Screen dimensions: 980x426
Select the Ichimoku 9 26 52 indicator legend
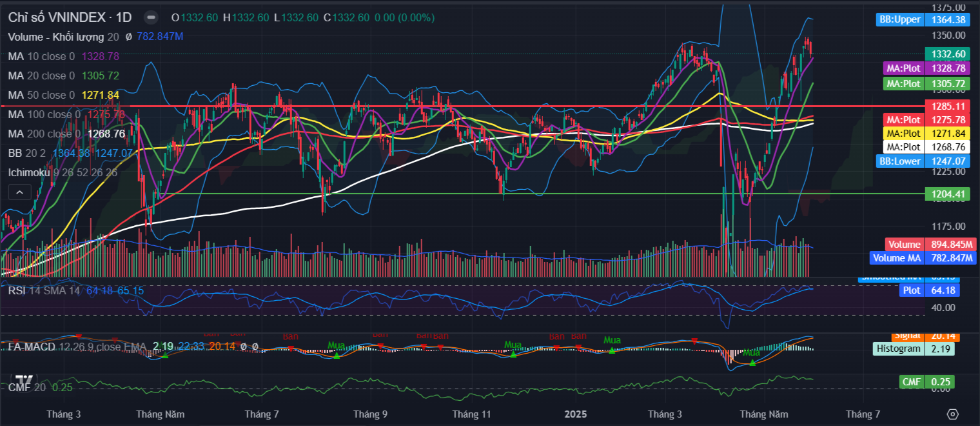coord(63,172)
